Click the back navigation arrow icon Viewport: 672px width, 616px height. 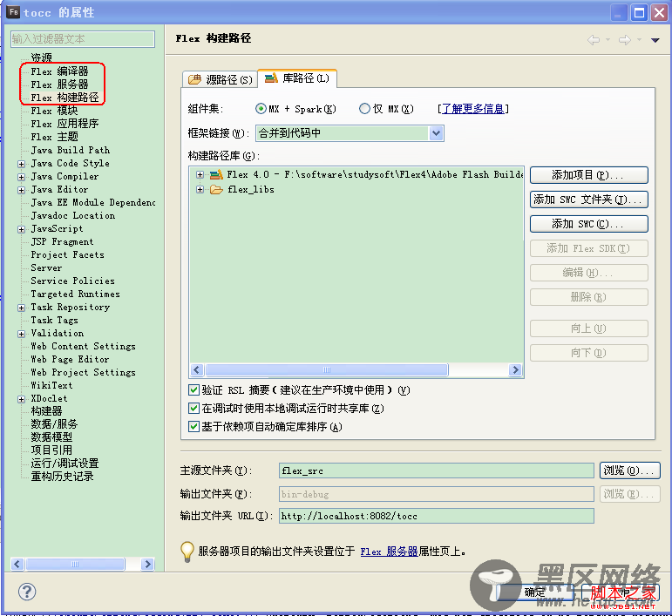(594, 40)
